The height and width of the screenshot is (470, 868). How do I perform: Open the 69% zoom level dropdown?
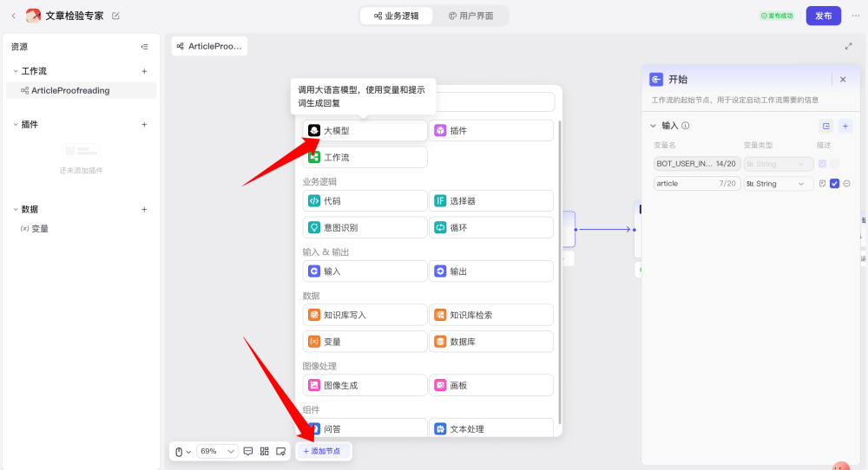(217, 451)
